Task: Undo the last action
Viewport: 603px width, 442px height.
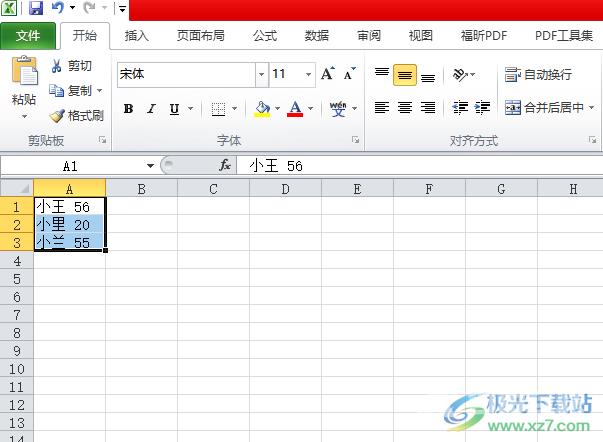Action: point(58,7)
